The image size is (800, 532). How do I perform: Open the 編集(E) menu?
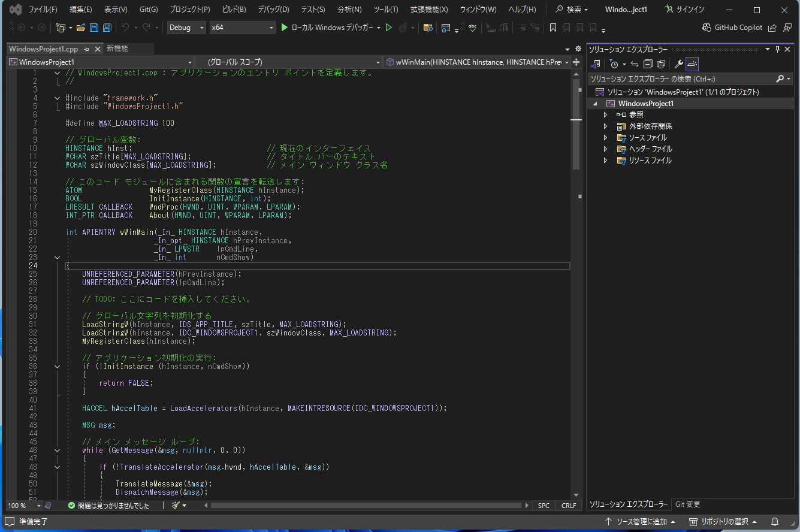[81, 10]
